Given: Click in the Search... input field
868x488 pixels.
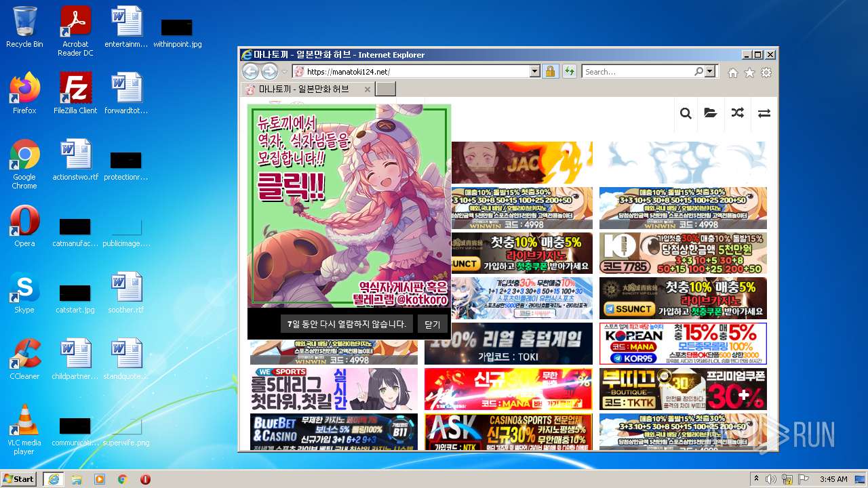Looking at the screenshot, I should (637, 71).
